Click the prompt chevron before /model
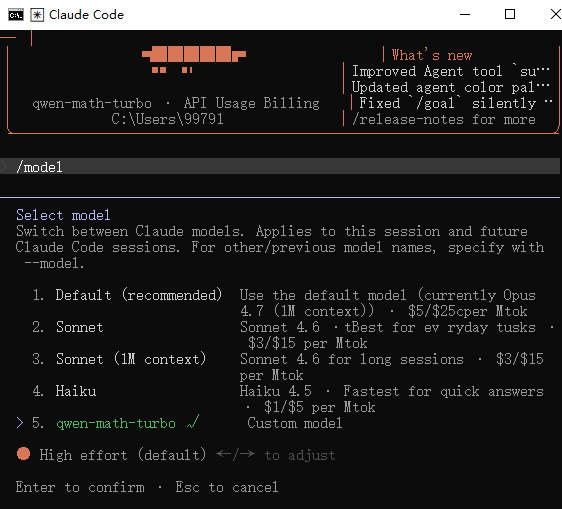The width and height of the screenshot is (562, 509). click(4, 167)
